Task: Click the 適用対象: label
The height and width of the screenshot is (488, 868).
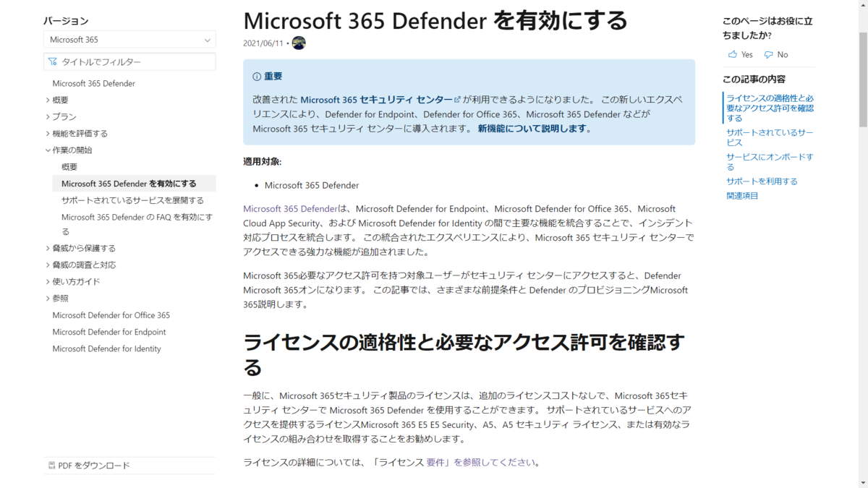Action: pos(262,161)
